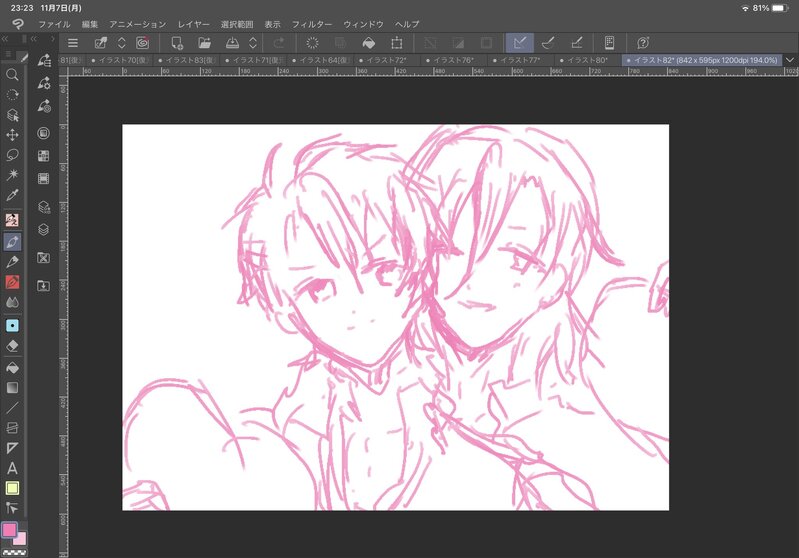Select the Move layer tool
799x558 pixels.
[x=12, y=135]
